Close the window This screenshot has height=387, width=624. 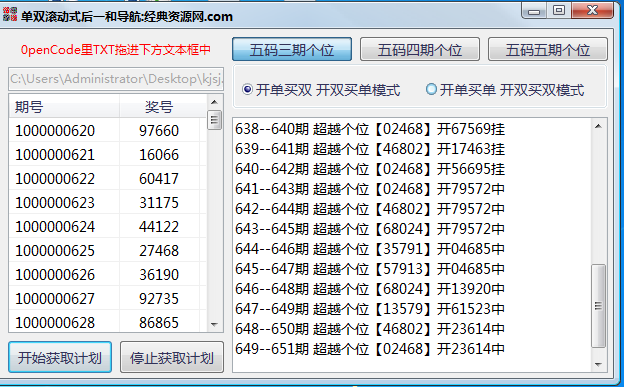coord(592,11)
